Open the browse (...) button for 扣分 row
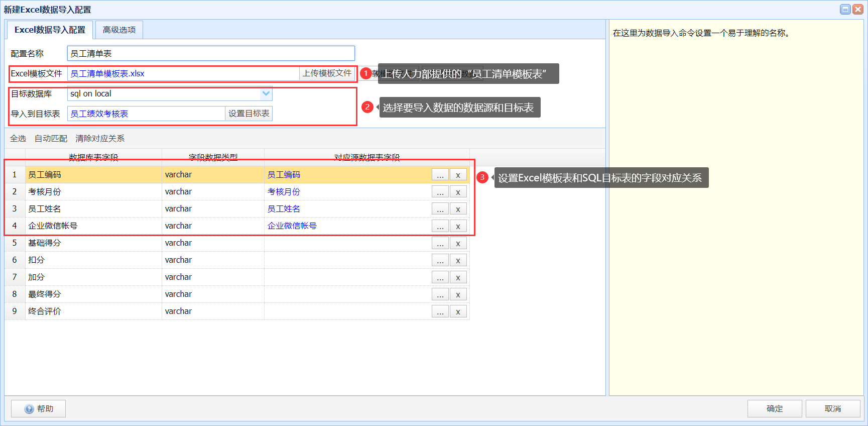The image size is (868, 426). click(440, 260)
